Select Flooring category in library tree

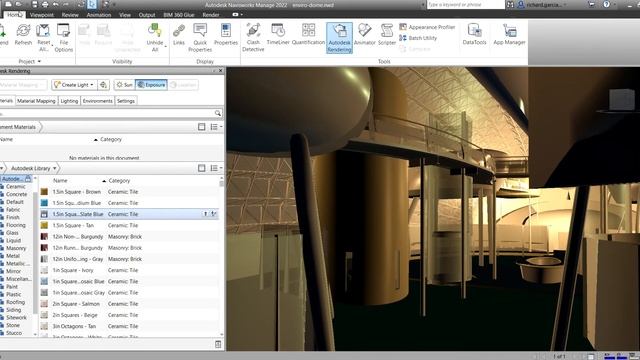pyautogui.click(x=16, y=225)
